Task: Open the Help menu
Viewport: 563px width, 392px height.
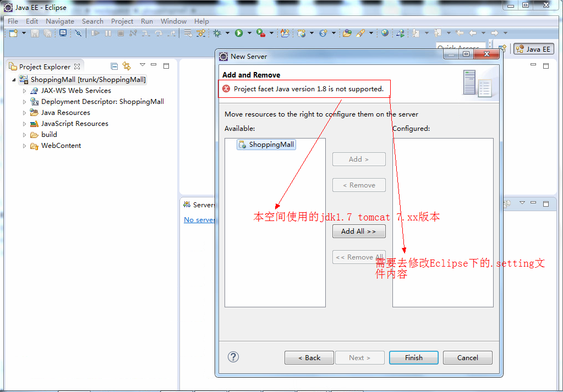Action: pos(201,21)
